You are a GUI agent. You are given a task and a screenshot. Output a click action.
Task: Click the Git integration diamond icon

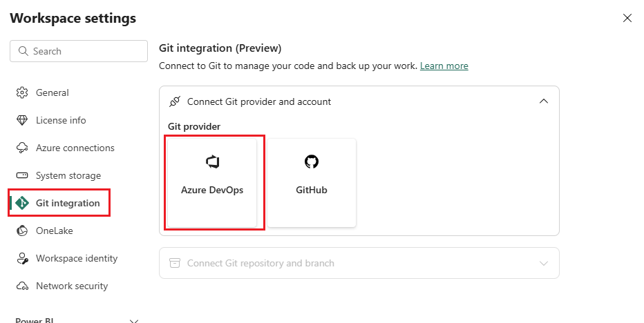click(22, 203)
